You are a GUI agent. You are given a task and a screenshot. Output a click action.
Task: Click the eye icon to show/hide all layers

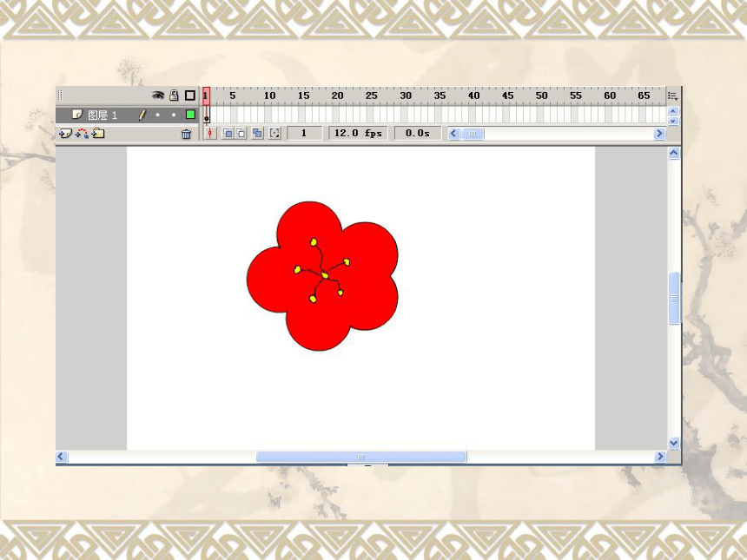[x=158, y=96]
